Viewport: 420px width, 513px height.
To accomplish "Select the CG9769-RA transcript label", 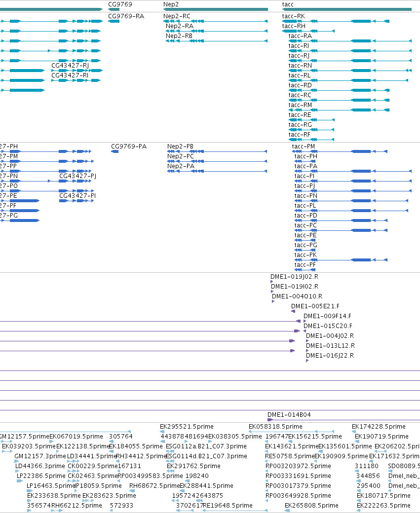I will click(126, 16).
